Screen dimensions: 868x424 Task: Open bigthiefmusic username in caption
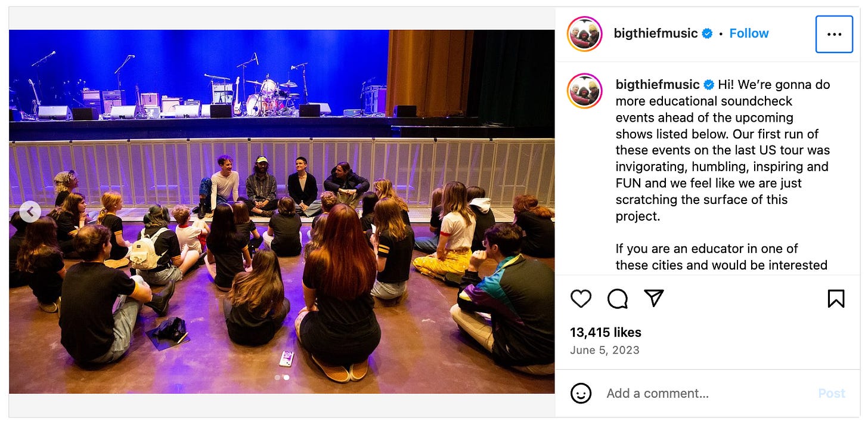pyautogui.click(x=658, y=84)
